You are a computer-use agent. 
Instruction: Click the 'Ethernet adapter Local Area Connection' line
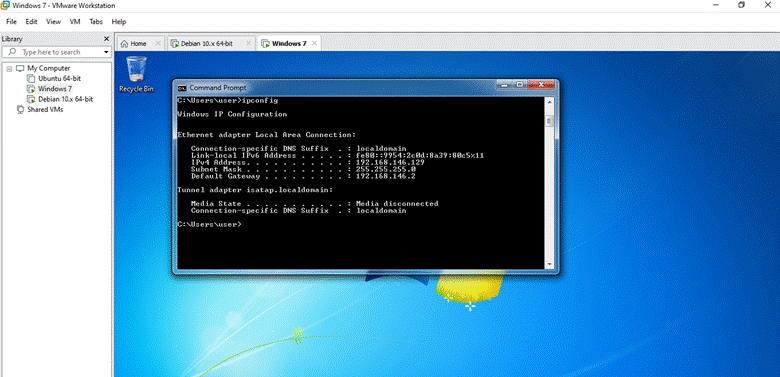pos(267,135)
